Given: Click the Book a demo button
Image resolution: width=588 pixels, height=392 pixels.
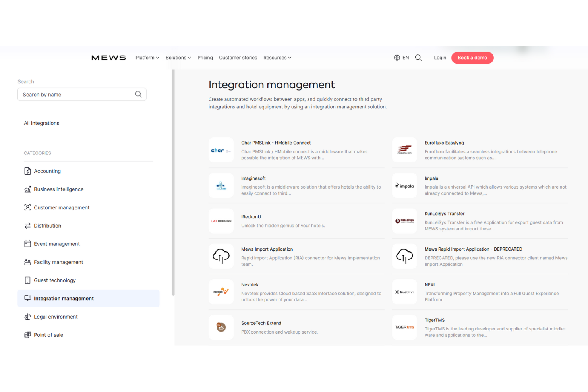Looking at the screenshot, I should coord(472,58).
